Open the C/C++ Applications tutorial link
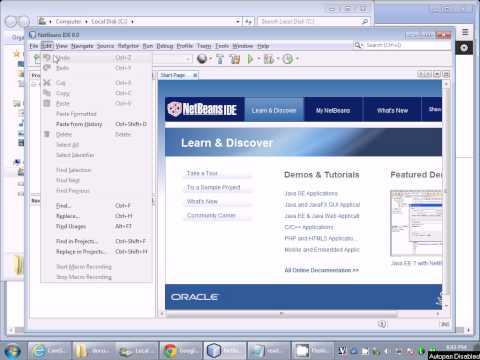This screenshot has width=480, height=360. [309, 227]
